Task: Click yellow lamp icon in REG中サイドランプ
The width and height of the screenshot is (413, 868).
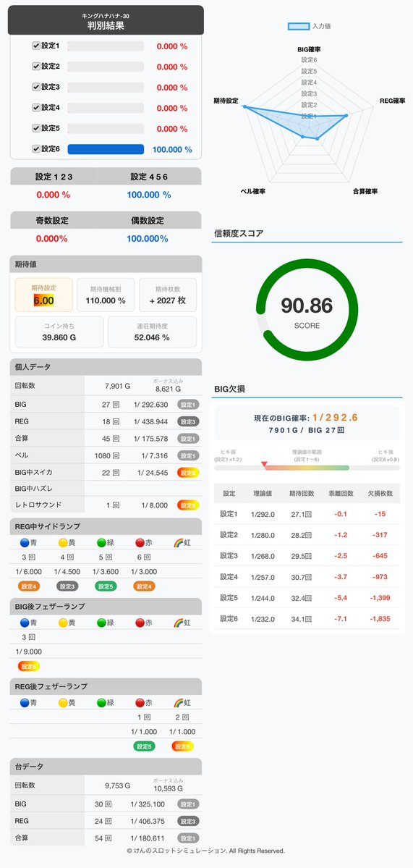Action: click(x=63, y=542)
